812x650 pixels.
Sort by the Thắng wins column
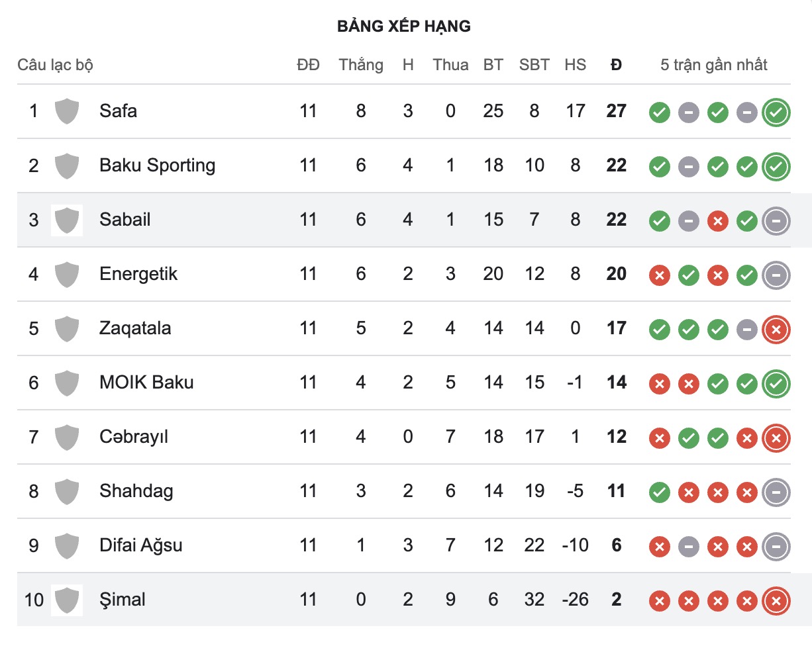[x=361, y=65]
